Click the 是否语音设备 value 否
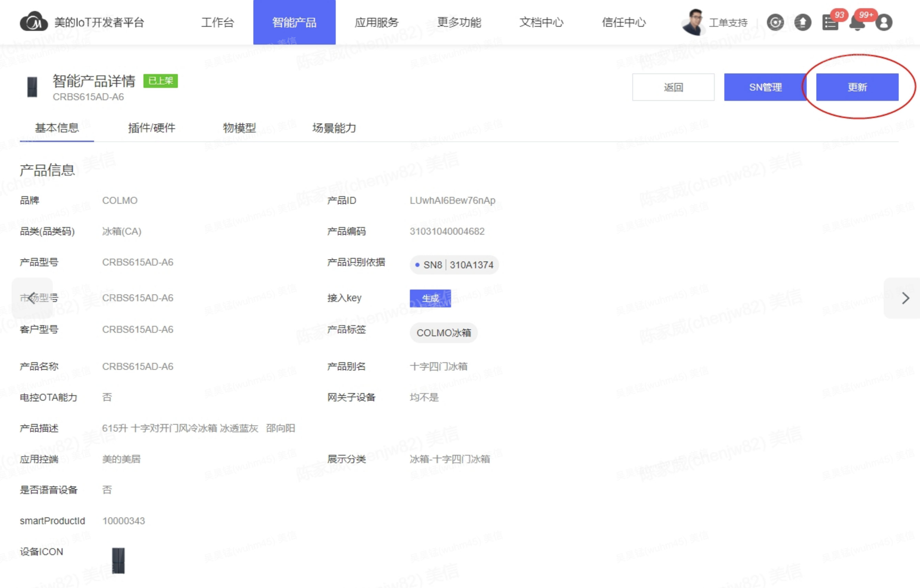 (107, 490)
